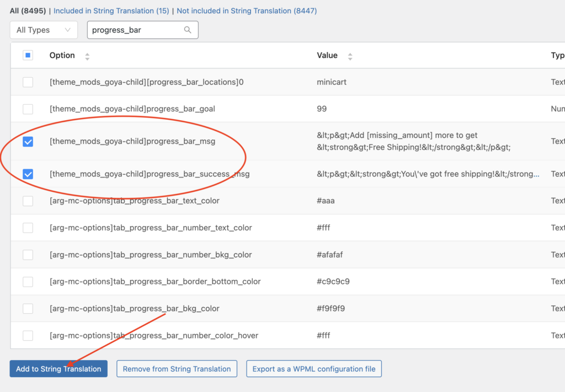Image resolution: width=565 pixels, height=392 pixels.
Task: Select the progress_bar_goal option name
Action: pos(132,109)
